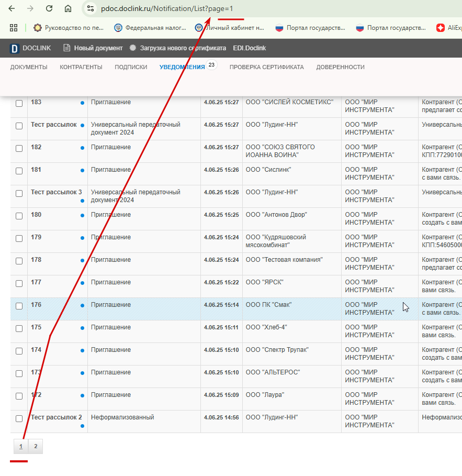Tick the checkbox for row 183
The image size is (462, 476).
coord(19,103)
